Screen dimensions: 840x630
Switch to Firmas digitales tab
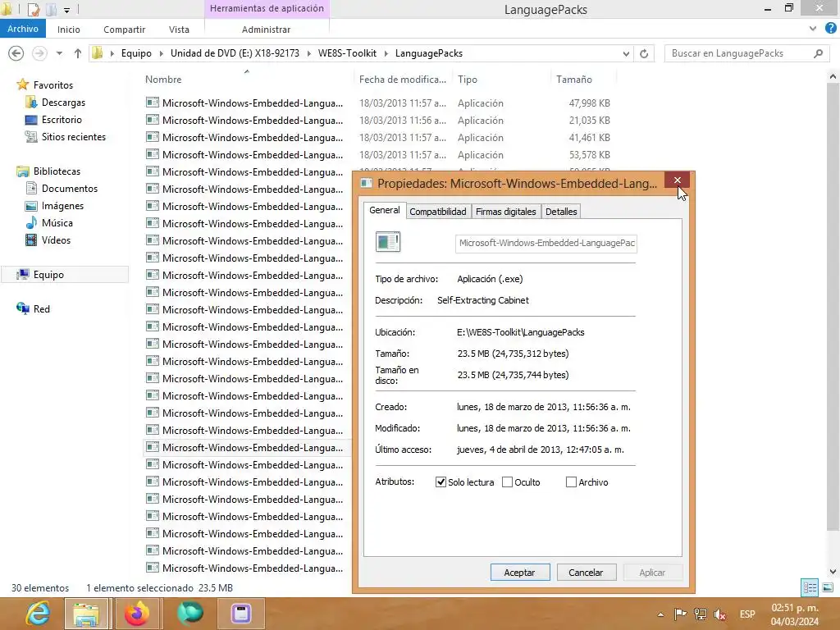pos(505,212)
